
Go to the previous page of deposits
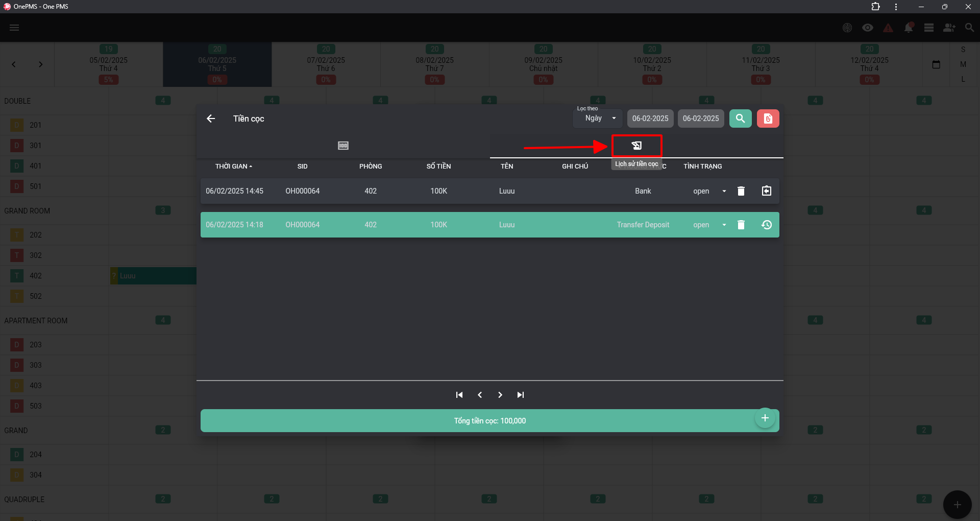(480, 395)
